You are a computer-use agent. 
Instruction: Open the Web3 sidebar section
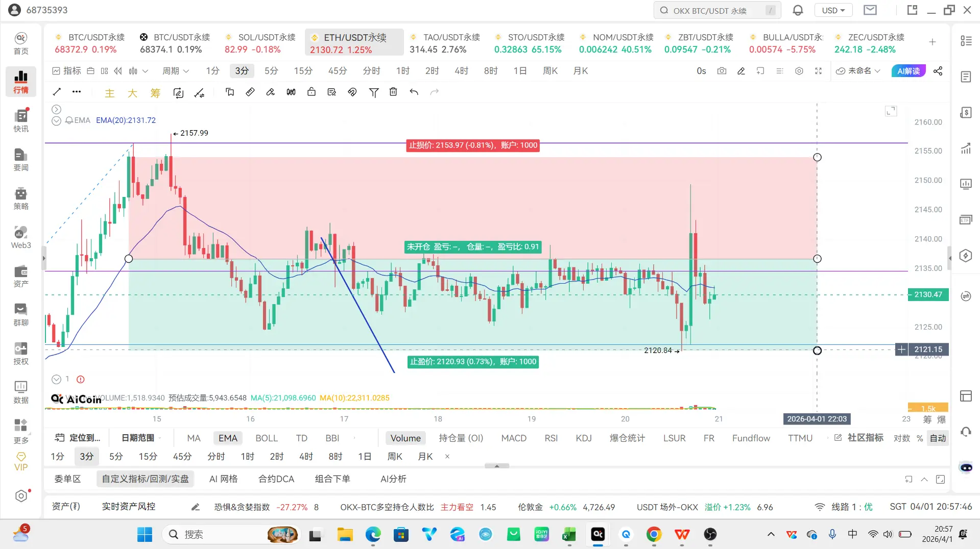pos(21,237)
